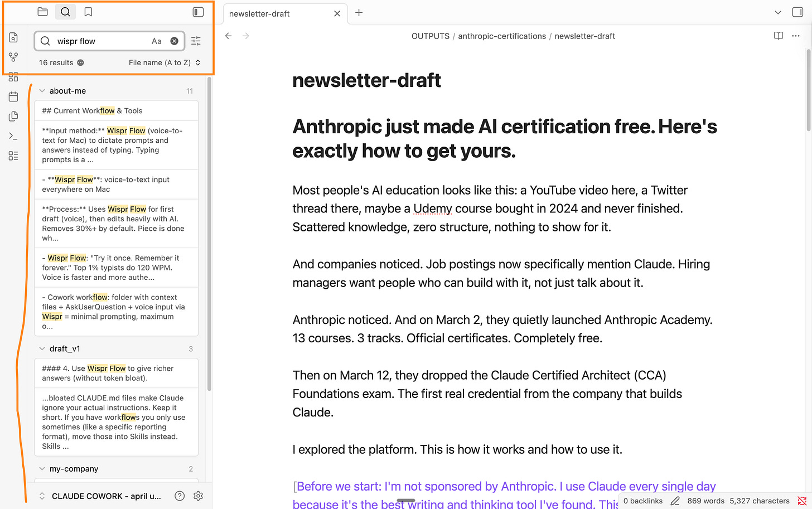Click the newsletter-draft note title heading
Image resolution: width=812 pixels, height=509 pixels.
366,80
